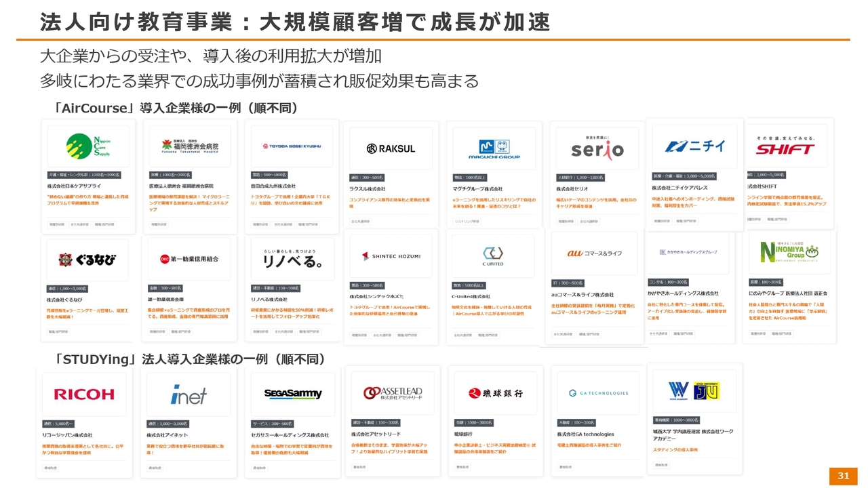Open リコージャパン株式会社 company name link
Image resolution: width=868 pixels, height=488 pixels.
pos(68,435)
